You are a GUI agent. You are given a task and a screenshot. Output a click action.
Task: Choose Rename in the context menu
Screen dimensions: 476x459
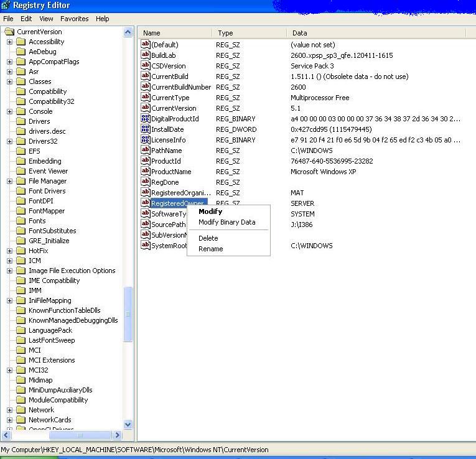click(228, 249)
